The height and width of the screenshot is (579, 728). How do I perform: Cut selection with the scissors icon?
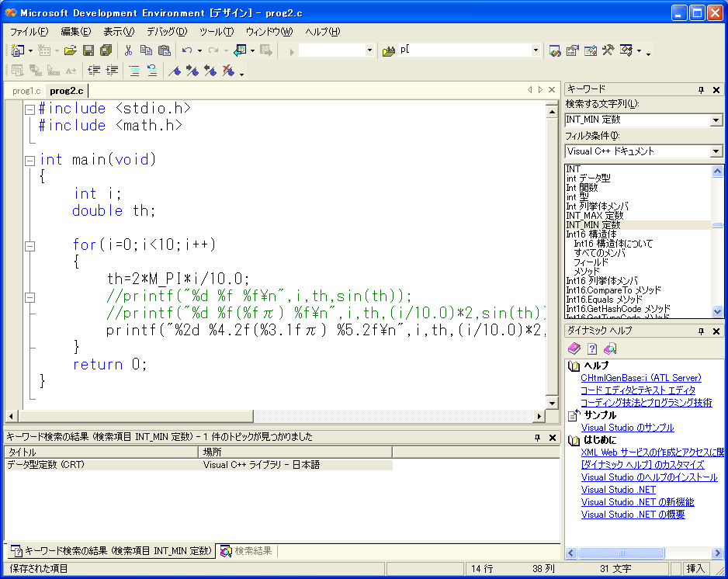tap(129, 50)
